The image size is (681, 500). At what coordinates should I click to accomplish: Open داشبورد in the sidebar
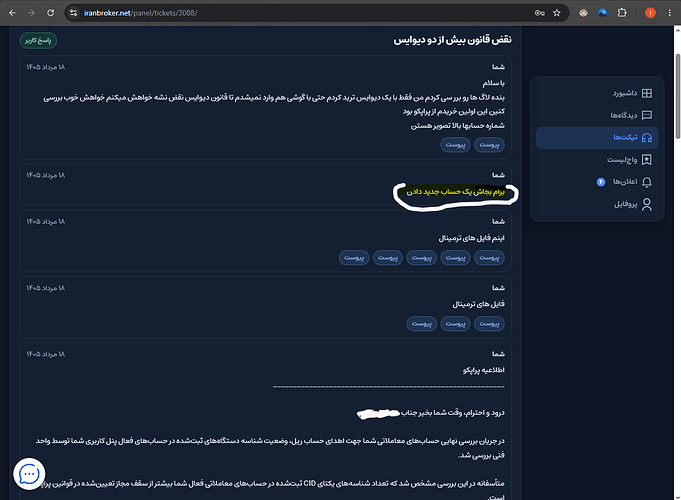click(x=597, y=93)
